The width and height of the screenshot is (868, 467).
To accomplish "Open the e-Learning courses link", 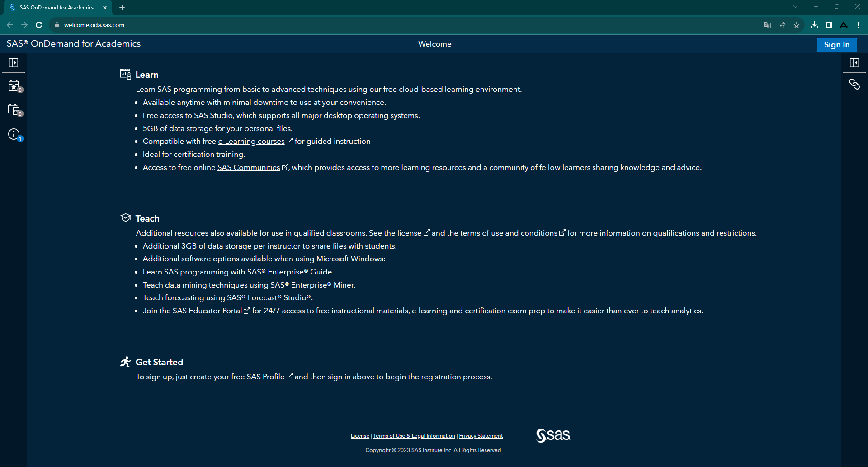I will 251,141.
